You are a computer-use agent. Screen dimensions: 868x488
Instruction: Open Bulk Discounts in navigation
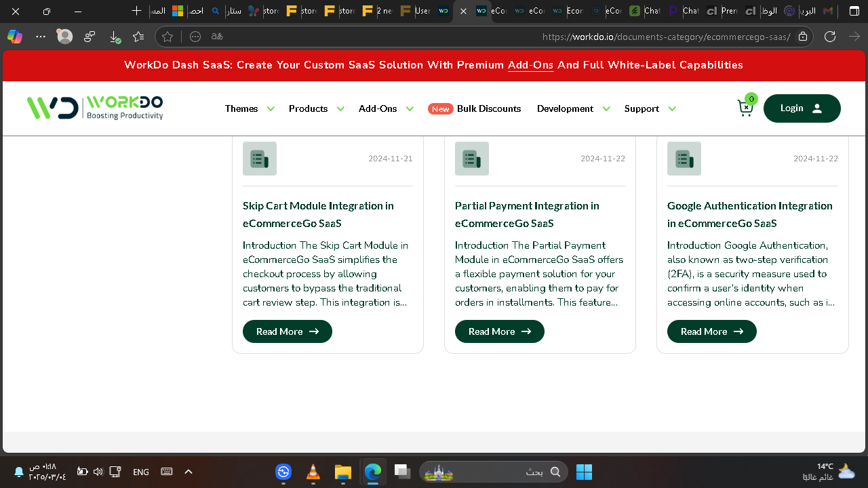(x=489, y=108)
